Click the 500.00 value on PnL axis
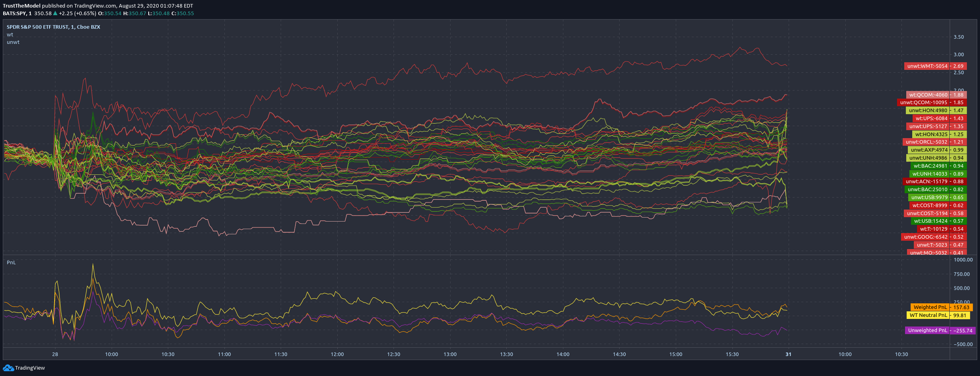The height and width of the screenshot is (376, 980). point(962,288)
